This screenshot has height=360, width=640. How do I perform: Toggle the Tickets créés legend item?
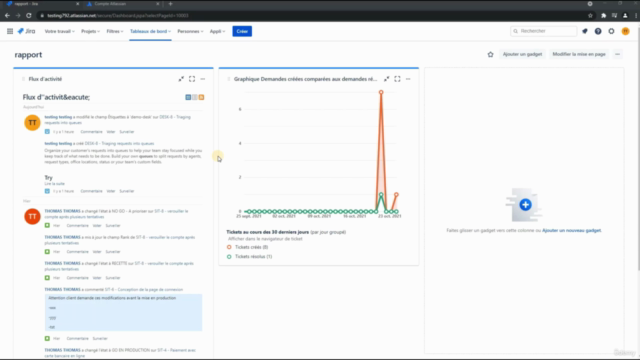point(247,247)
